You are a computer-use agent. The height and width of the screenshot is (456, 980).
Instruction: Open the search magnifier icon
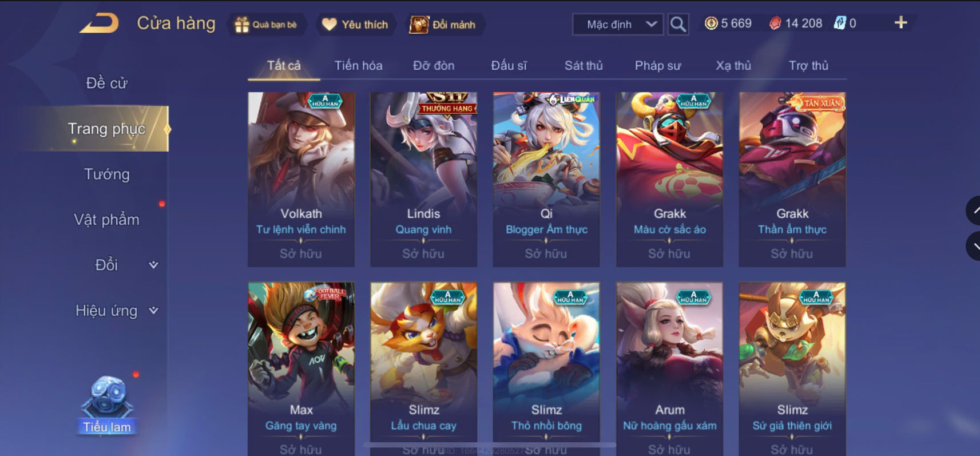pos(678,24)
